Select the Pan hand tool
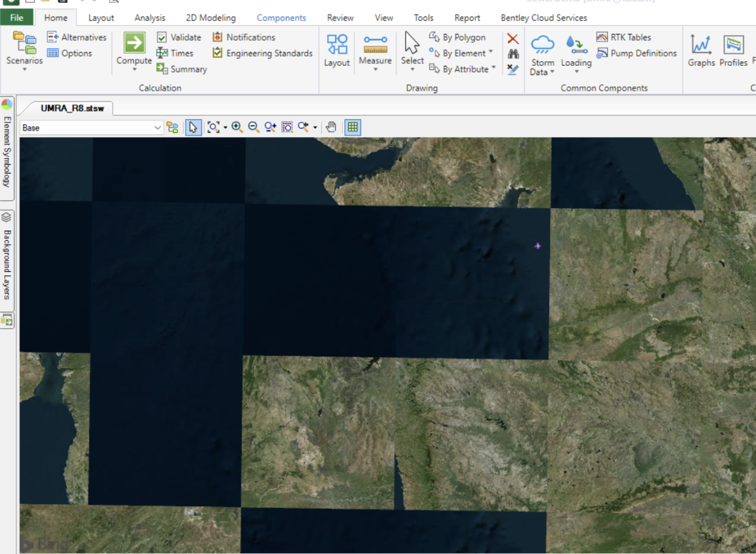 [331, 127]
